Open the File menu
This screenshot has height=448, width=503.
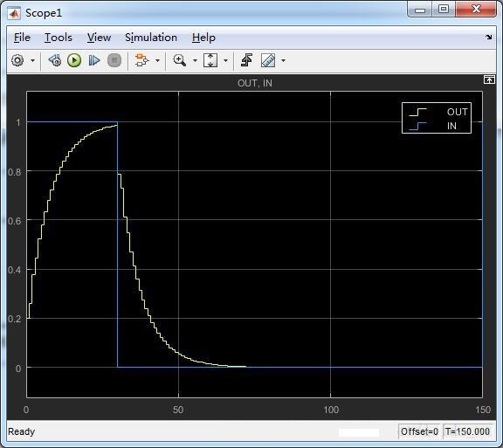pos(22,38)
